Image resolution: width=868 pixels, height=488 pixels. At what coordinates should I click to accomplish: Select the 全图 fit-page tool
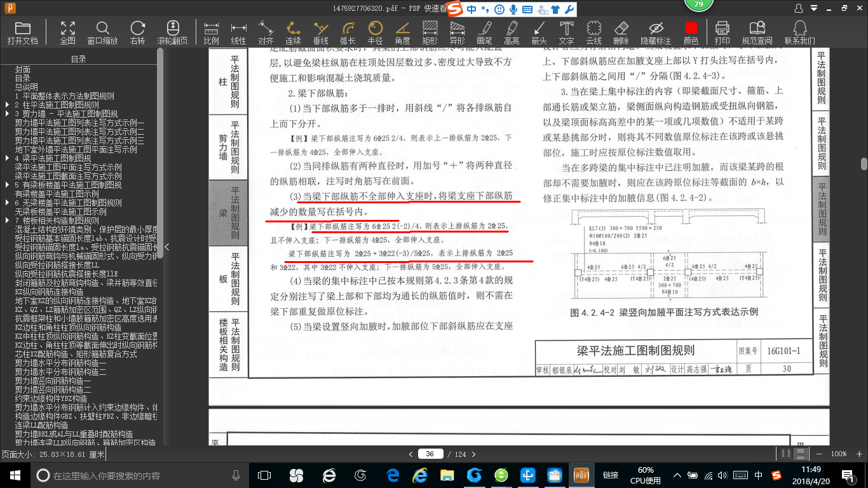[67, 33]
